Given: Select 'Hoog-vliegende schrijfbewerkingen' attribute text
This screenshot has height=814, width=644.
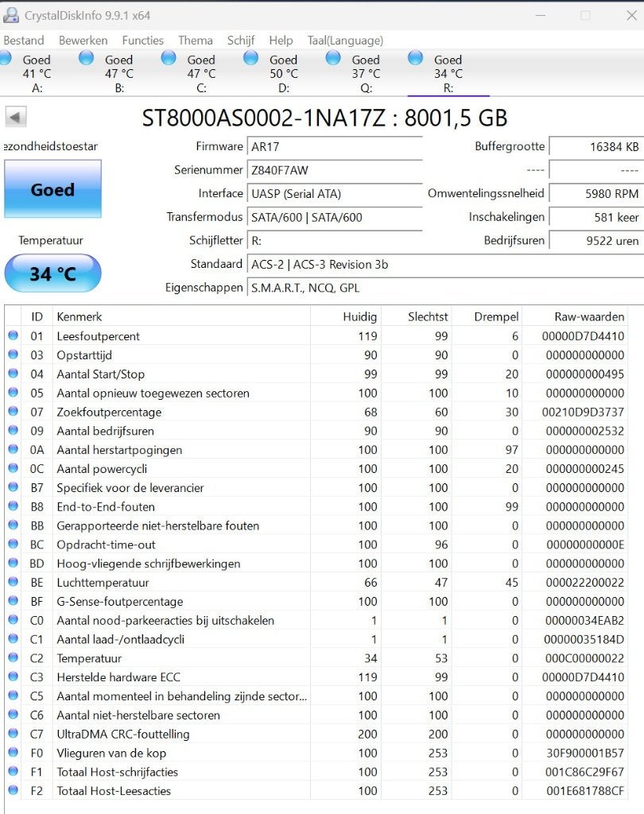Looking at the screenshot, I should point(149,564).
